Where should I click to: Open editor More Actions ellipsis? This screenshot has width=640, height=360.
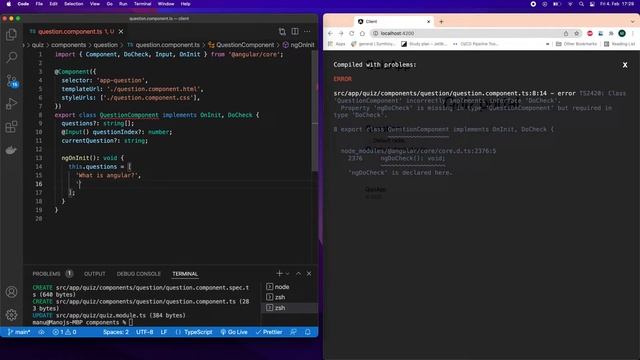tap(307, 31)
